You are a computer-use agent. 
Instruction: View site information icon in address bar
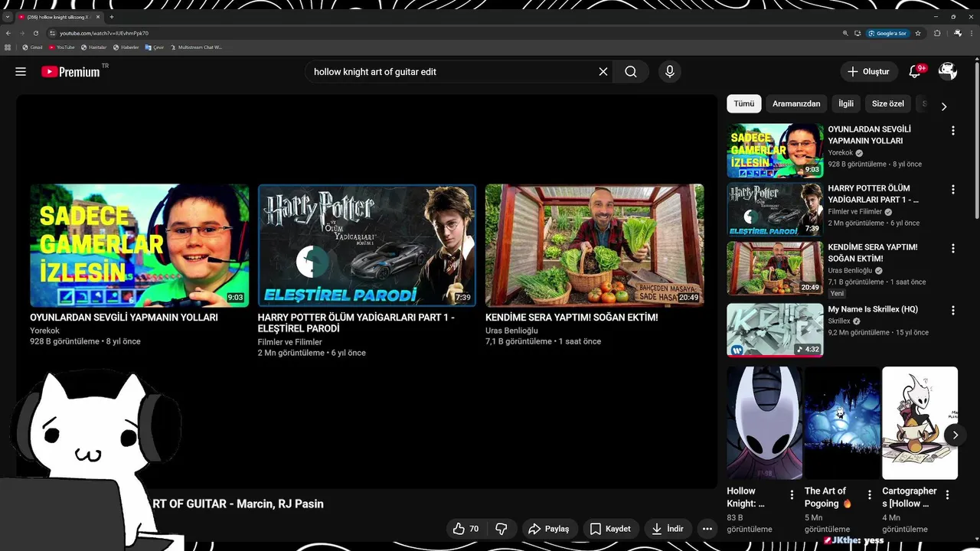(53, 33)
